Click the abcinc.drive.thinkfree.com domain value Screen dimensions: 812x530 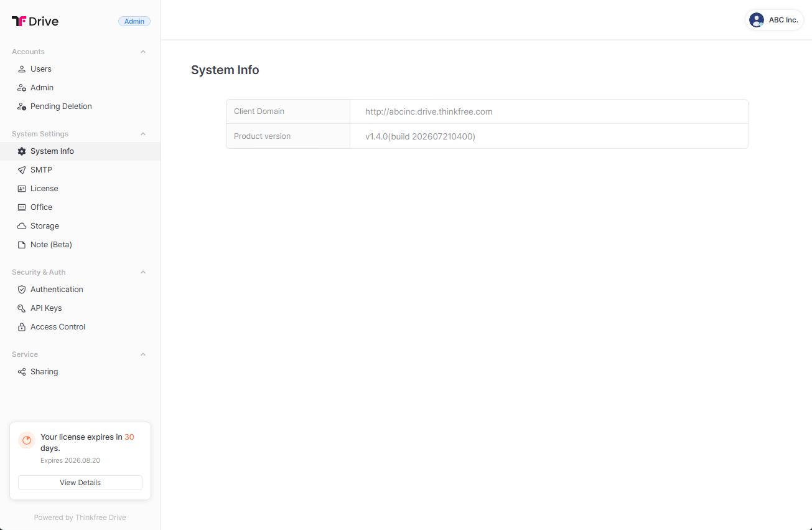click(429, 111)
